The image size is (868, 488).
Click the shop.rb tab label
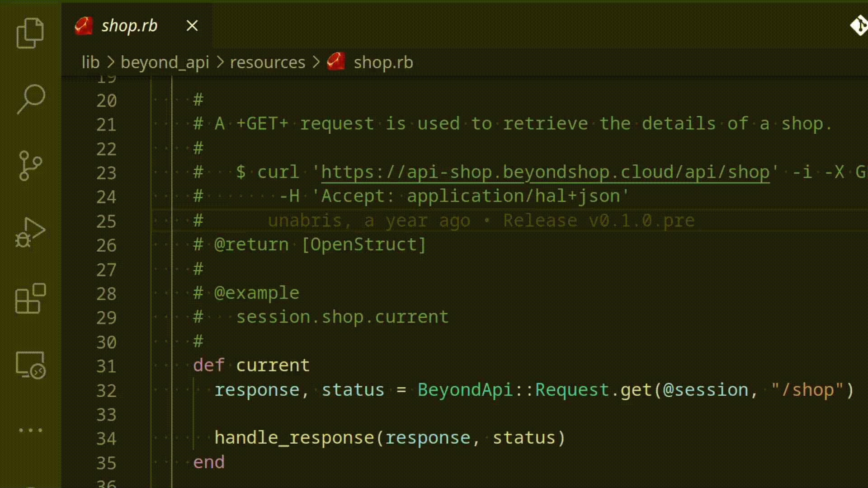tap(128, 25)
